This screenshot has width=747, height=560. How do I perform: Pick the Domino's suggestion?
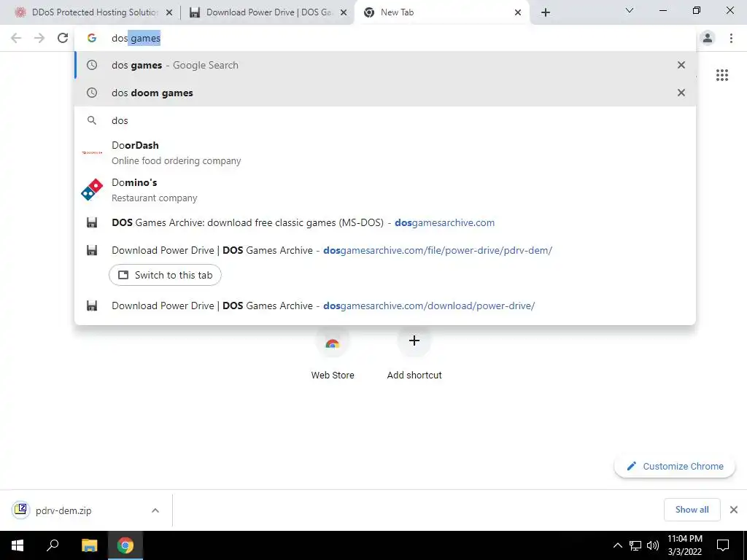385,190
